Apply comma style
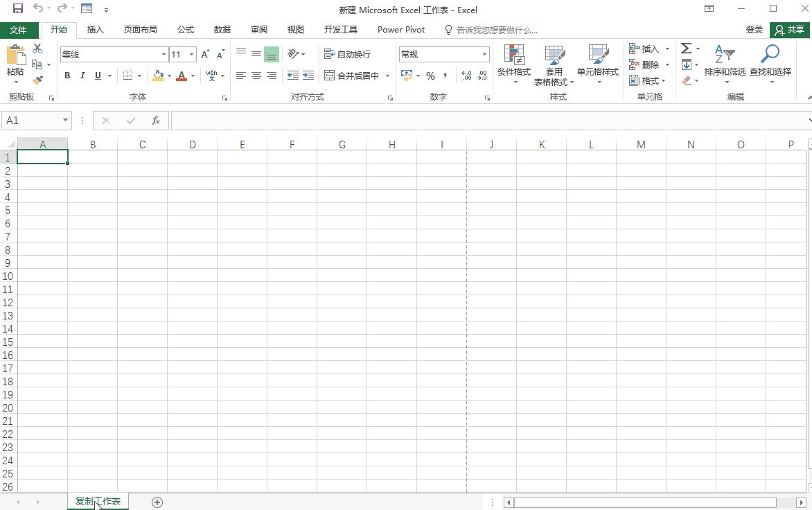The width and height of the screenshot is (812, 510). coord(445,76)
